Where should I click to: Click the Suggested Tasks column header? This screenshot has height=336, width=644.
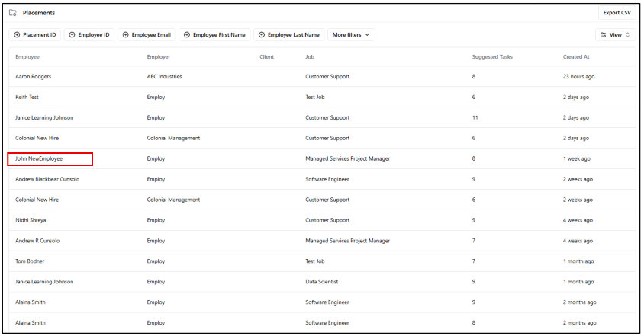(x=492, y=57)
